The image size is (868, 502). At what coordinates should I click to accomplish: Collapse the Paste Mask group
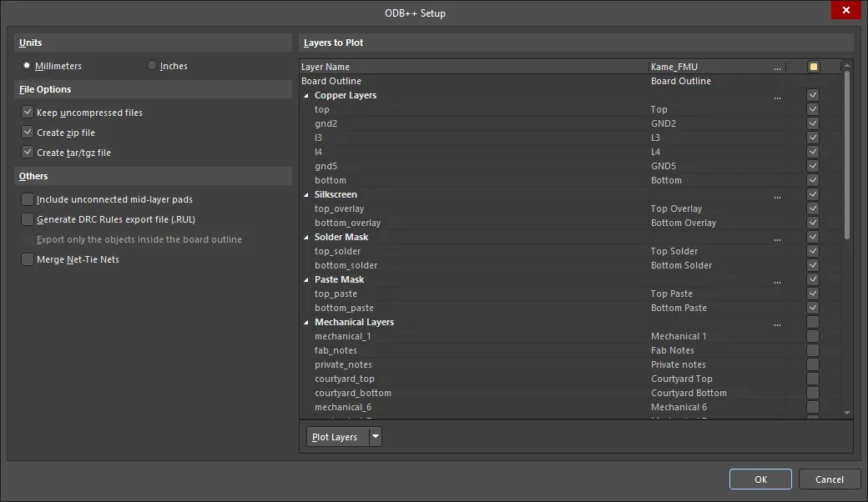point(306,279)
